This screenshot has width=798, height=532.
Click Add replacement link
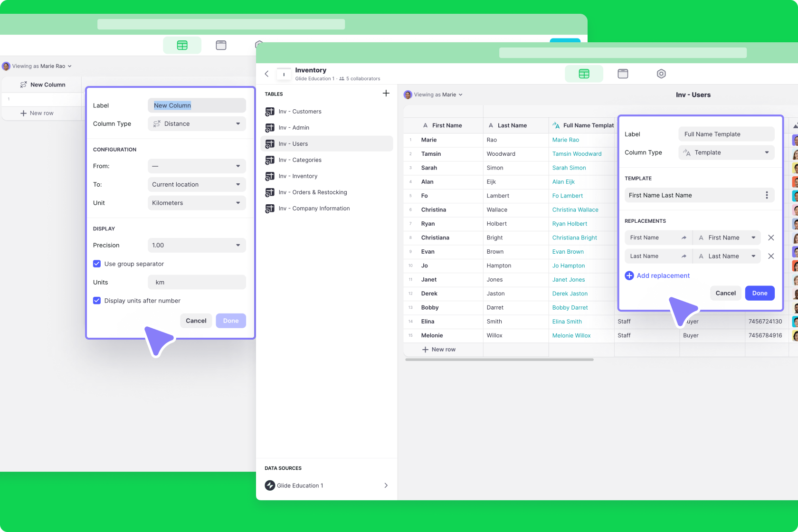(663, 275)
